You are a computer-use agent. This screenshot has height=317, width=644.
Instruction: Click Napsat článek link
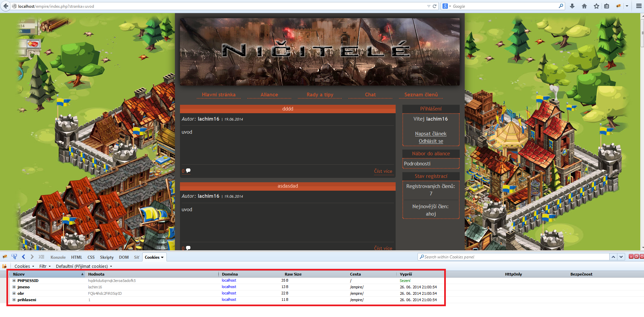[x=431, y=134]
